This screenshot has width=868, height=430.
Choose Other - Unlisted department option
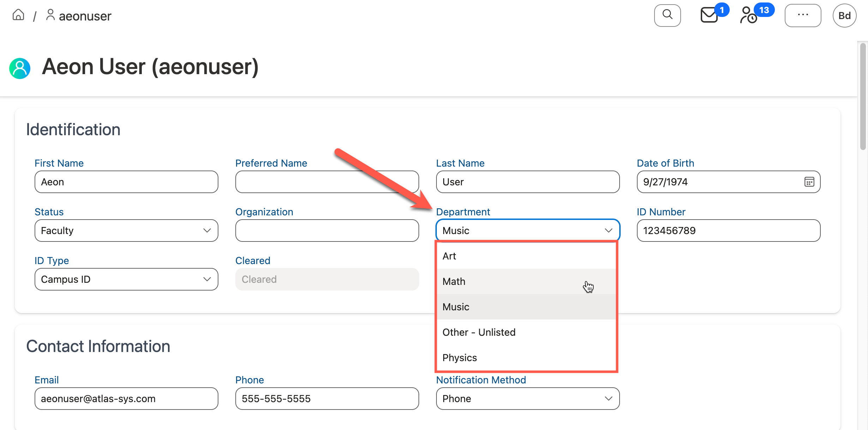pyautogui.click(x=479, y=332)
